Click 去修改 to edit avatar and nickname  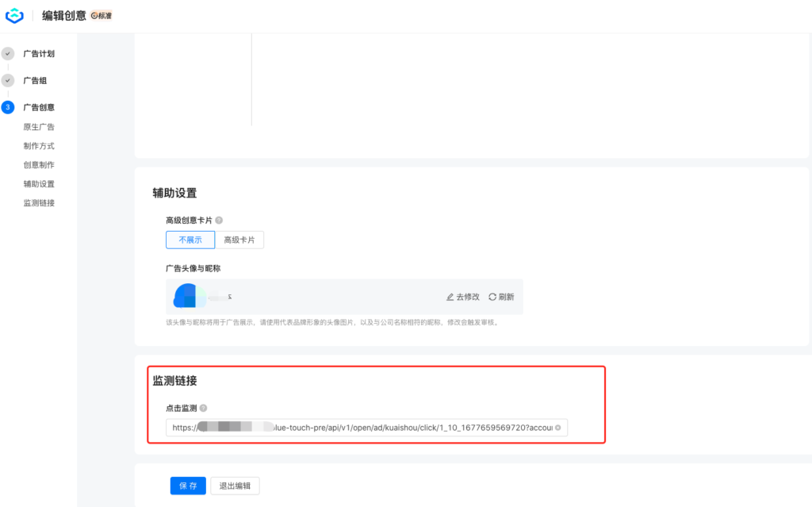click(x=463, y=297)
